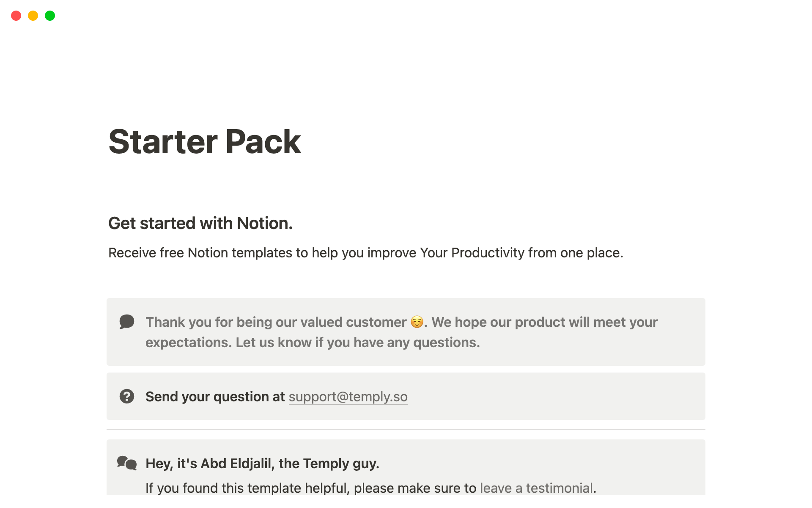The width and height of the screenshot is (812, 508).
Task: Click "Let us know if you have any questions" line
Action: [x=357, y=342]
